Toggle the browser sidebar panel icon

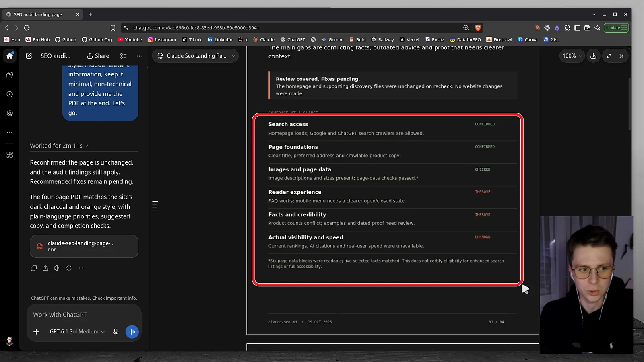coord(577,28)
